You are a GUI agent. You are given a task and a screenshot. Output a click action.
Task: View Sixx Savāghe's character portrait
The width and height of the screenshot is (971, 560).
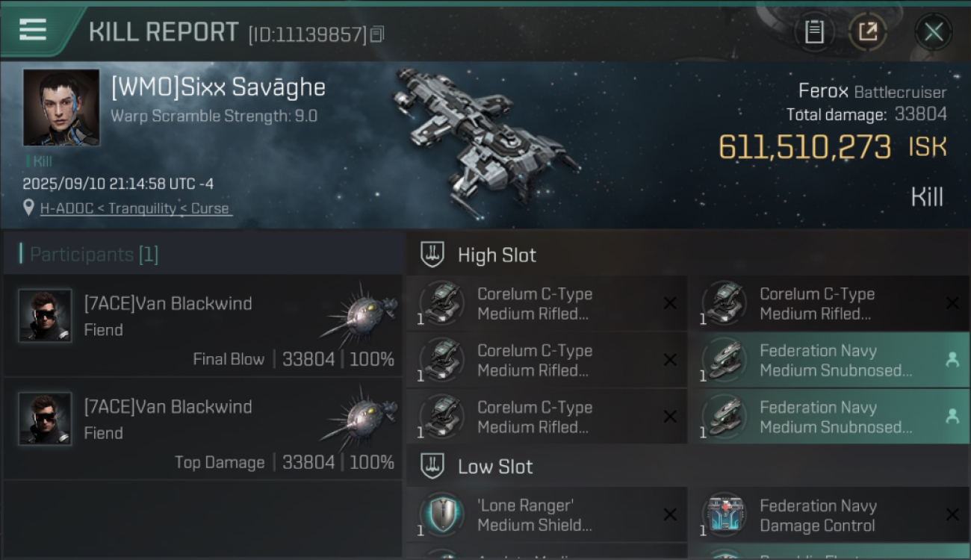click(x=61, y=108)
